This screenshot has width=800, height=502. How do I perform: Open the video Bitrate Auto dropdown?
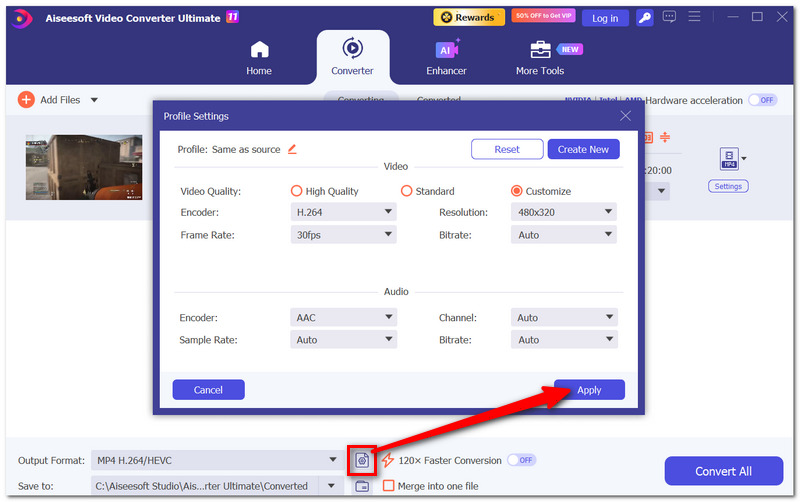click(x=564, y=235)
